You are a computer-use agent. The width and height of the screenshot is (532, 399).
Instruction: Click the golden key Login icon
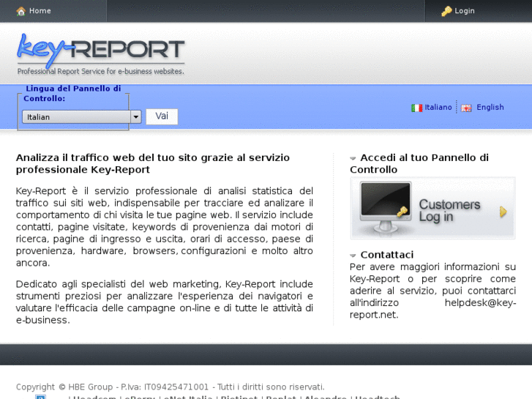click(446, 11)
